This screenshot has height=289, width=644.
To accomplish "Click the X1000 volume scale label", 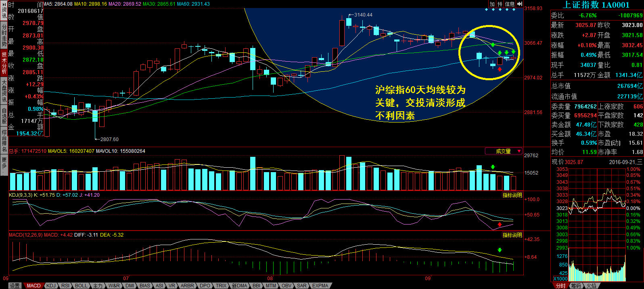I will (x=560, y=279).
